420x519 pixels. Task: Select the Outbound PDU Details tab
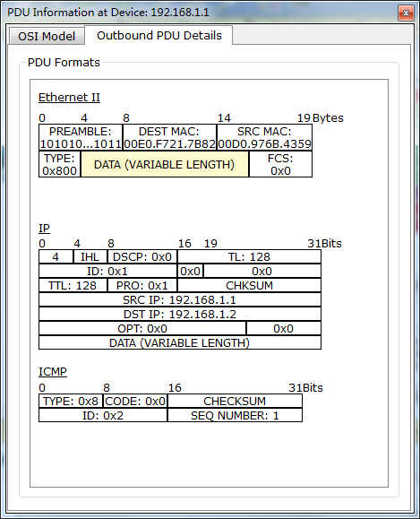point(159,35)
